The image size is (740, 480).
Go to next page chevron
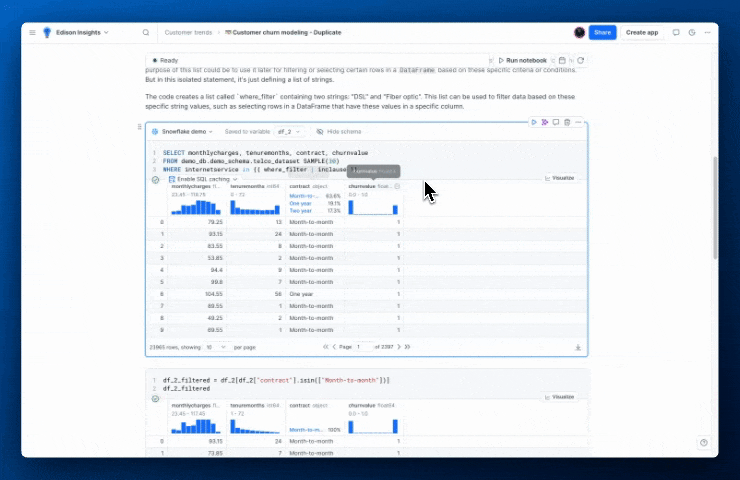(x=399, y=347)
